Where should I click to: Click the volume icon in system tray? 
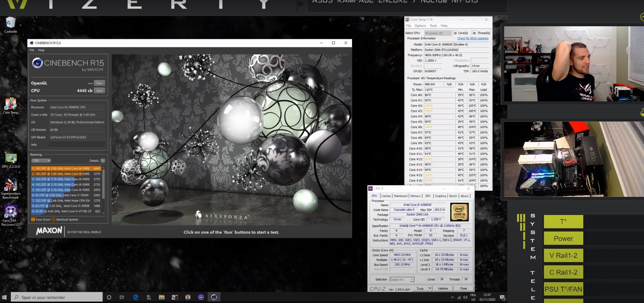pos(465,298)
